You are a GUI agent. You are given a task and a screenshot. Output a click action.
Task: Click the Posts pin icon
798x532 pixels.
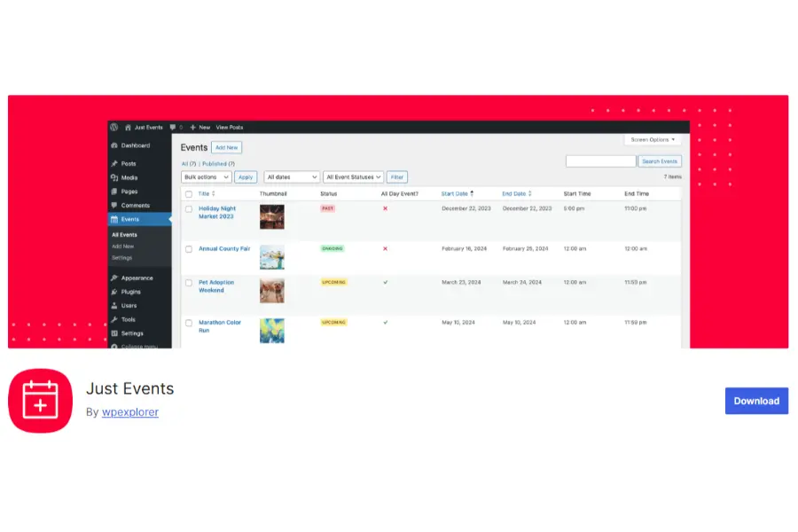114,164
